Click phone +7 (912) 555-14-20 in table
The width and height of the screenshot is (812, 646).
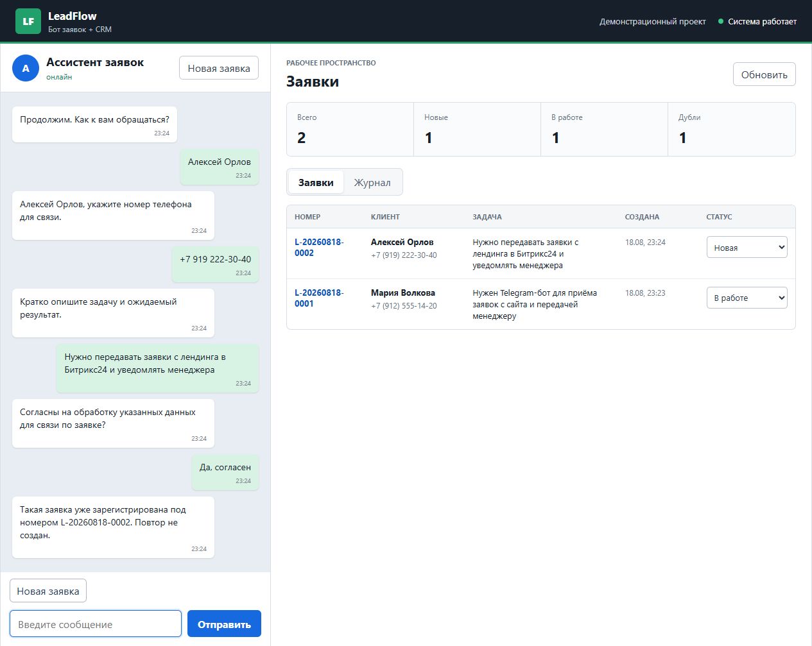[404, 305]
